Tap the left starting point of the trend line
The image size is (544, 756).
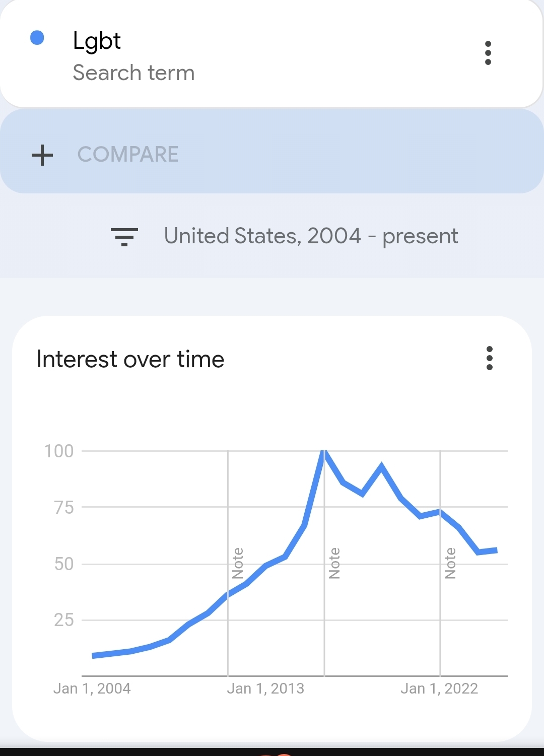tap(94, 655)
